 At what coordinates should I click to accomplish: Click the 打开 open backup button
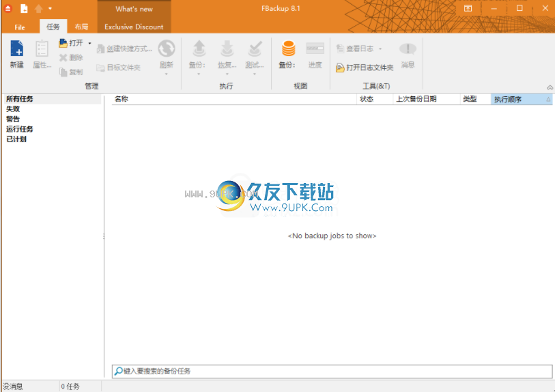[x=71, y=43]
